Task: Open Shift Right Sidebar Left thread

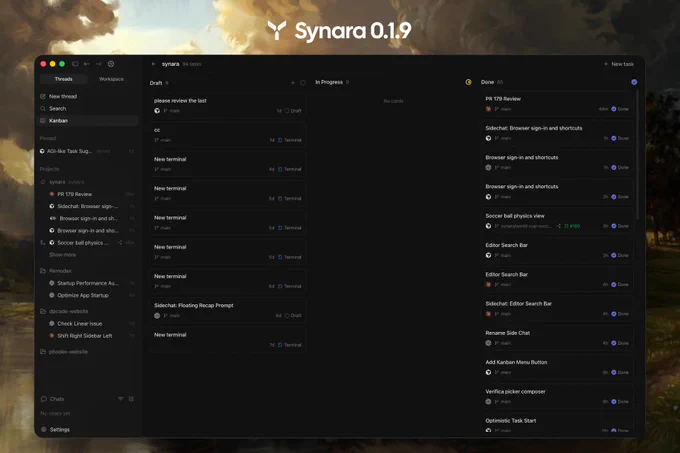Action: click(x=91, y=336)
